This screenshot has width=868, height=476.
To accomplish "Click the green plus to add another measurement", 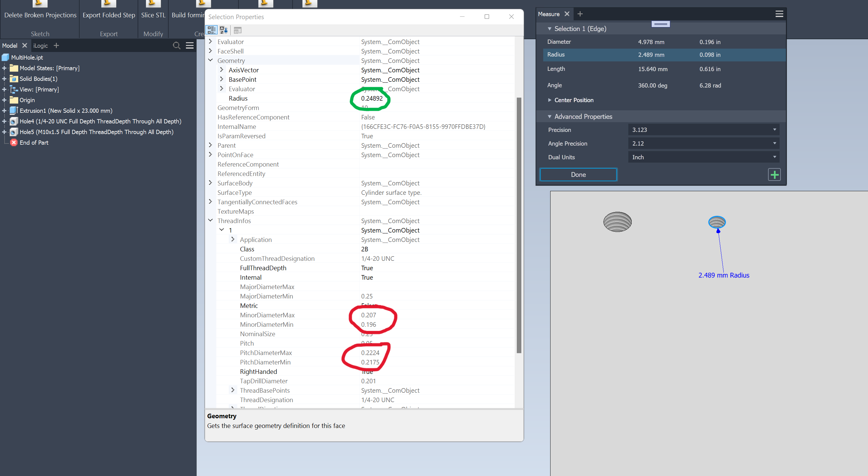I will [x=774, y=174].
